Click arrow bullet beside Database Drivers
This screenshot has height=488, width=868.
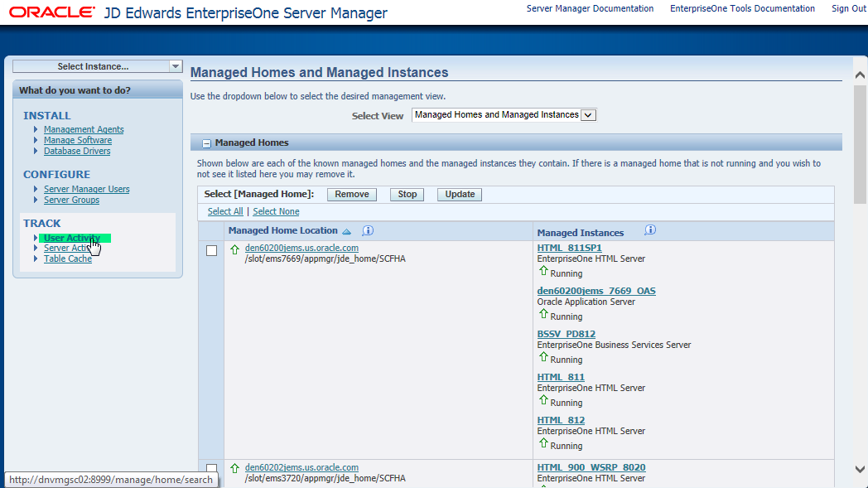coord(36,151)
